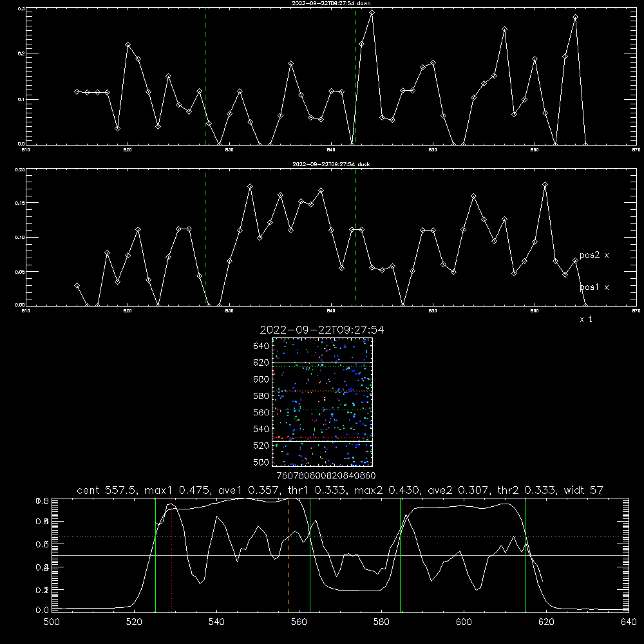Click the left green dashed line in the dusk plot

click(x=205, y=237)
